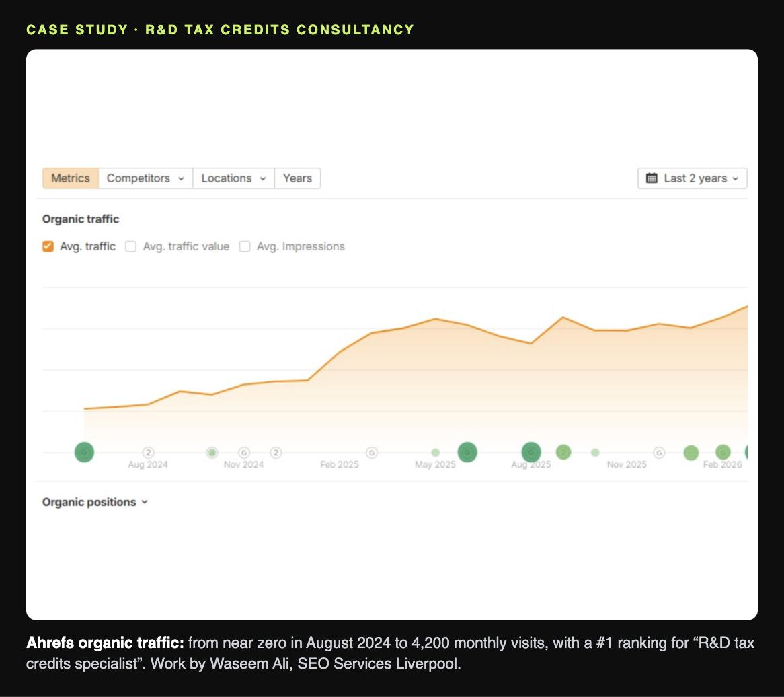784x697 pixels.
Task: Click the chevron next to Locations
Action: tap(262, 179)
